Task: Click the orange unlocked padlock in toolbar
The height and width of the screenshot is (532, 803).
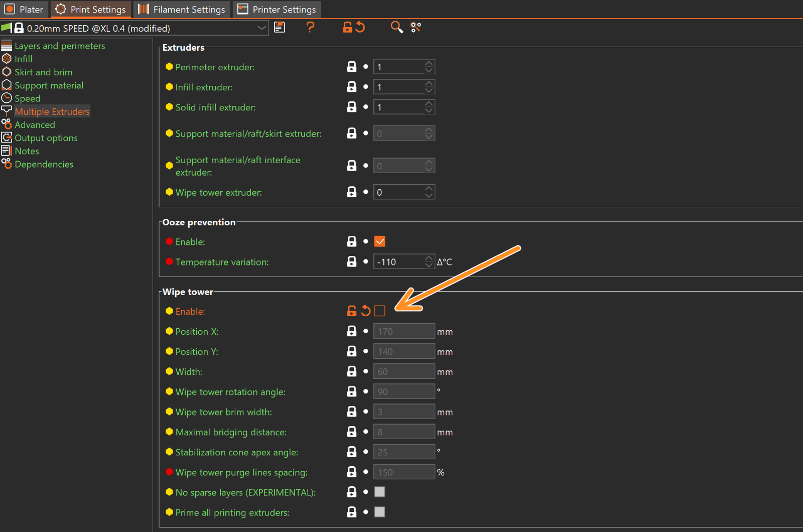Action: [x=347, y=28]
